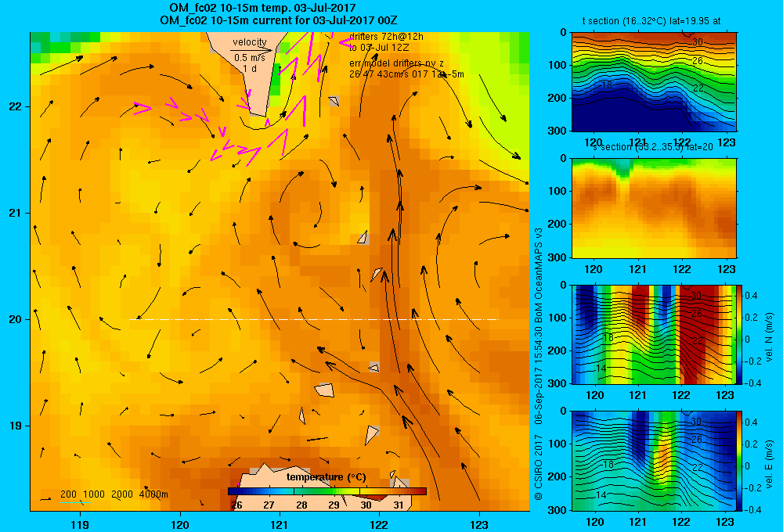Click the vel. N colorbar strip

tap(740, 334)
